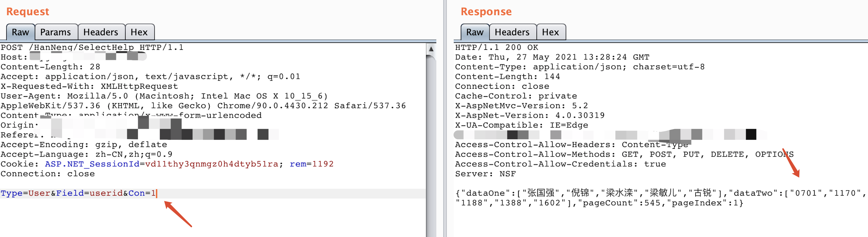Show the Response Hex view
Viewport: 868px width, 237px height.
550,32
